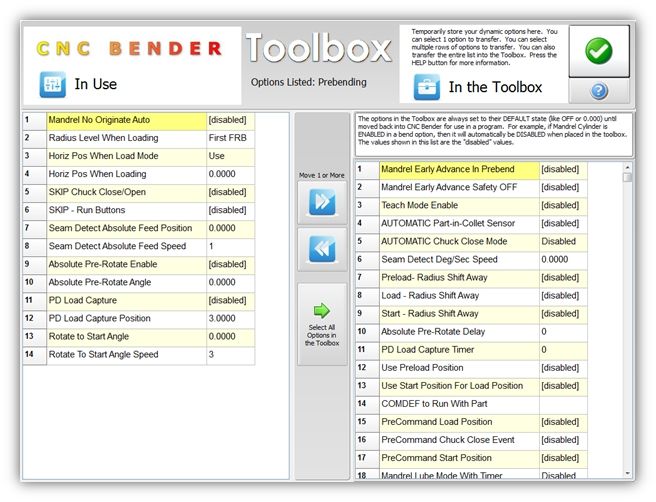Select Load - Radius Shift Away row

point(472,296)
